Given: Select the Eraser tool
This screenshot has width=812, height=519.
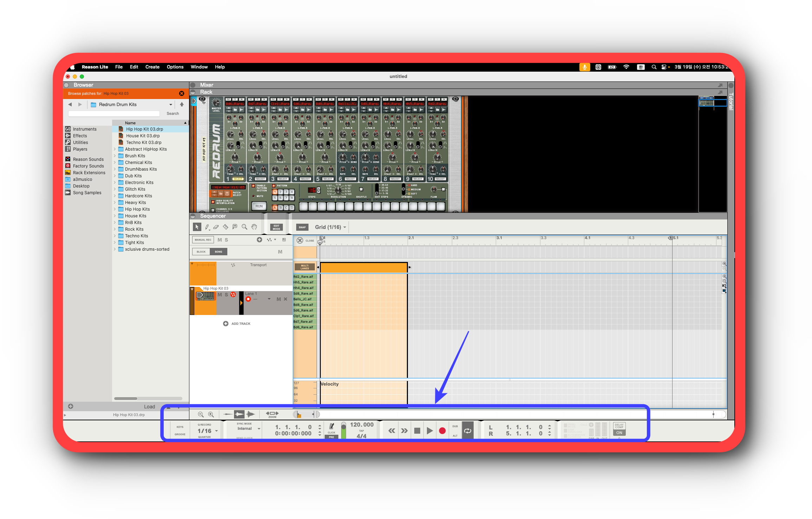Looking at the screenshot, I should pos(216,227).
